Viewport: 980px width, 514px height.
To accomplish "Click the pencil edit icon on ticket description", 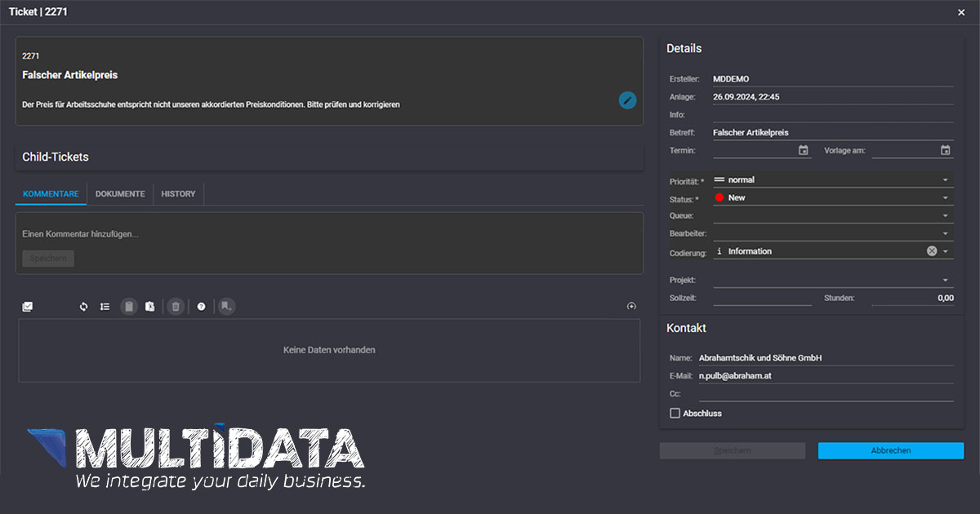I will (627, 100).
